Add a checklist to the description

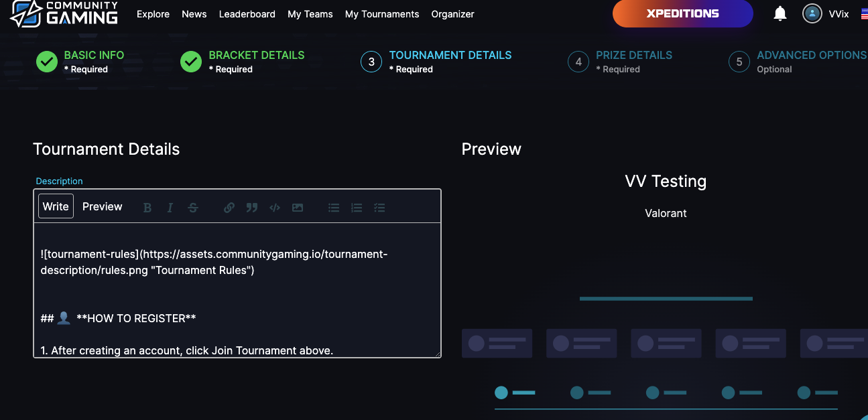(x=379, y=208)
